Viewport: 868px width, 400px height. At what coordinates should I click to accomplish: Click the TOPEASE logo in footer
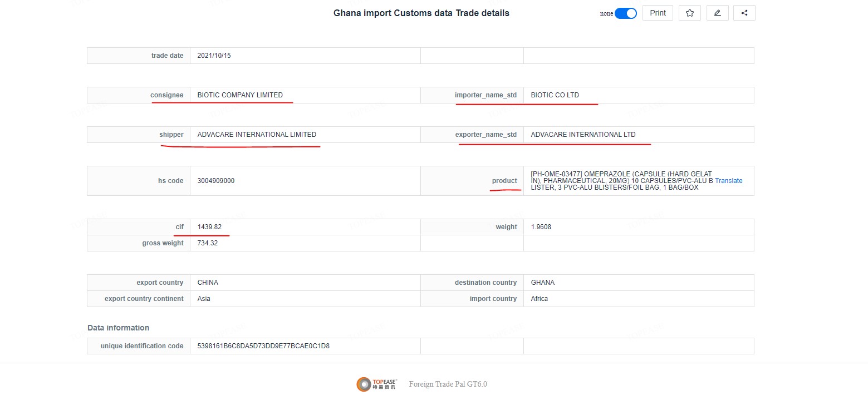pyautogui.click(x=376, y=384)
